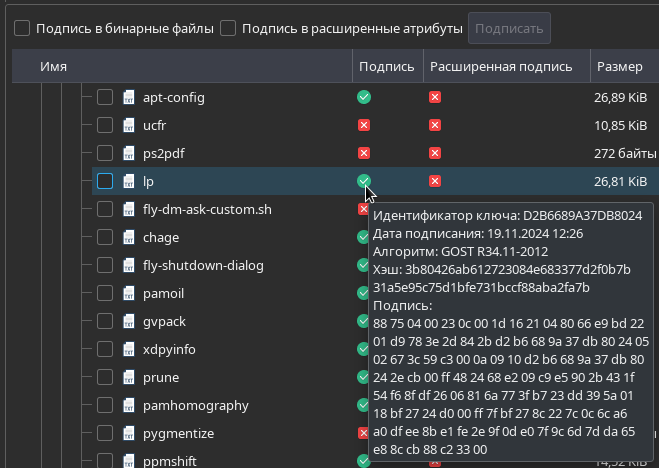Click the red signature status icon for ucfr
659x468 pixels.
(x=364, y=125)
